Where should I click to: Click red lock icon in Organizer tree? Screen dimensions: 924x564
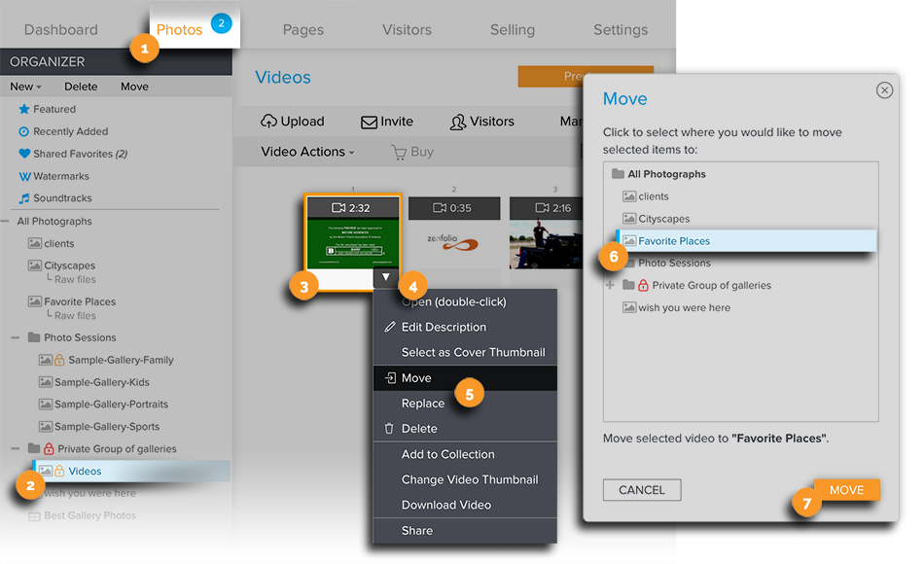(49, 448)
